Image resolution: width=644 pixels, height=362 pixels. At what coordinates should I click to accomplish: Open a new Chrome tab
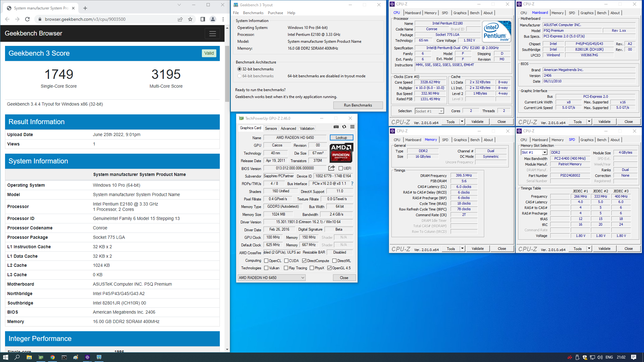[x=85, y=8]
